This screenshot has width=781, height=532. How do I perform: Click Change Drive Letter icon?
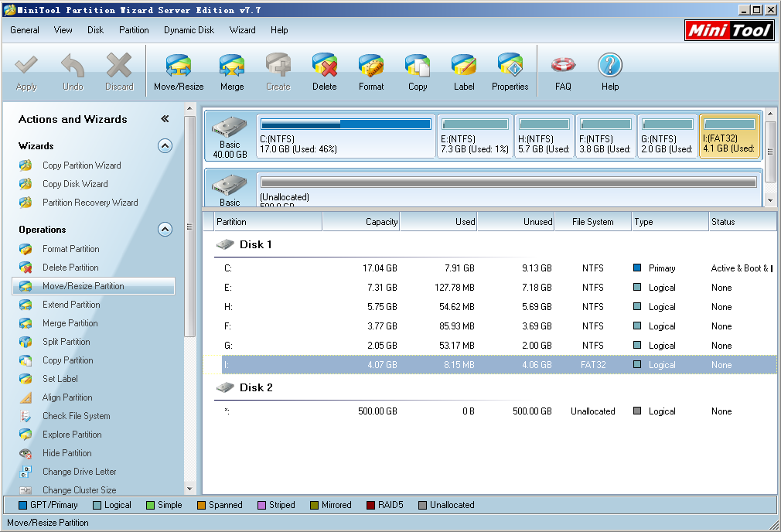point(26,472)
